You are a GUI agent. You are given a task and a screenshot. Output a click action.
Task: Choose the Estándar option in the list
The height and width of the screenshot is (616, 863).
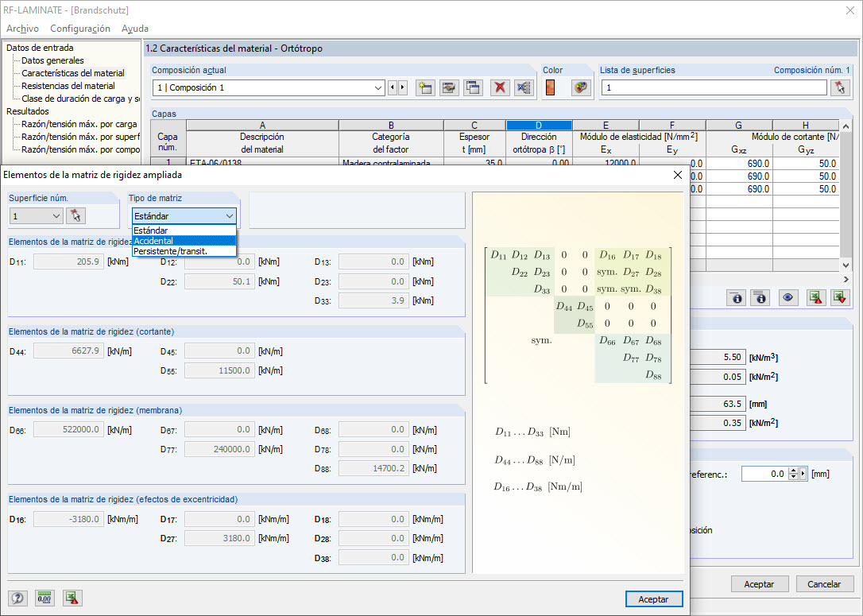(x=184, y=230)
